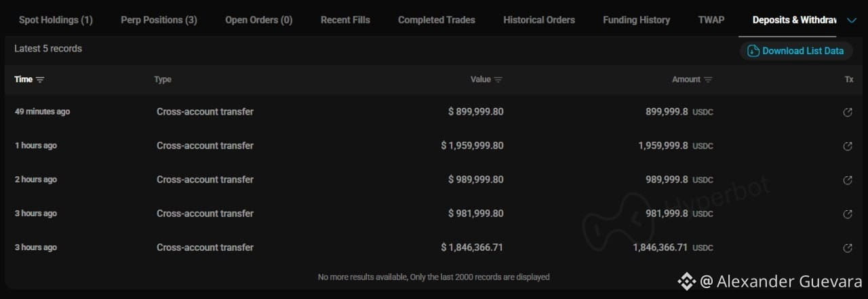Open the Perp Positions (3) tab

pyautogui.click(x=159, y=20)
